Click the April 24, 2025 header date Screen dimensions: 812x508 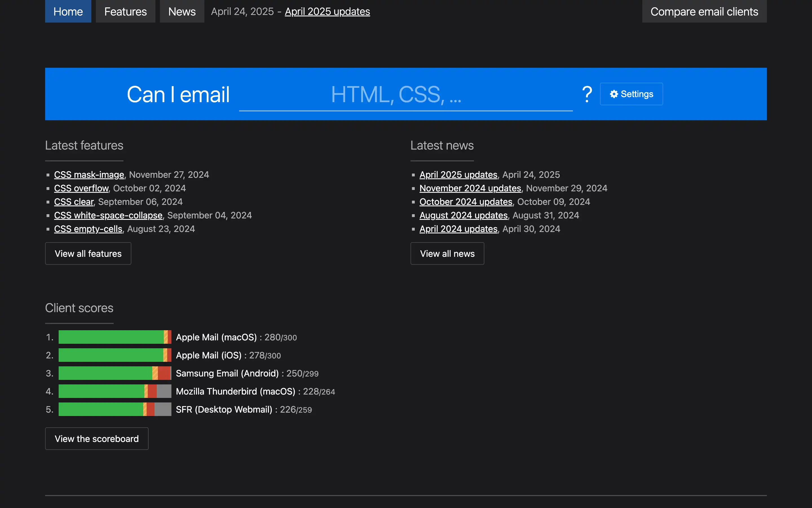242,11
